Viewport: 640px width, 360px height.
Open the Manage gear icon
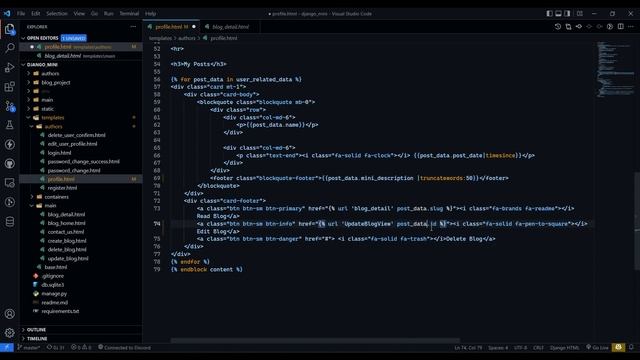9,333
